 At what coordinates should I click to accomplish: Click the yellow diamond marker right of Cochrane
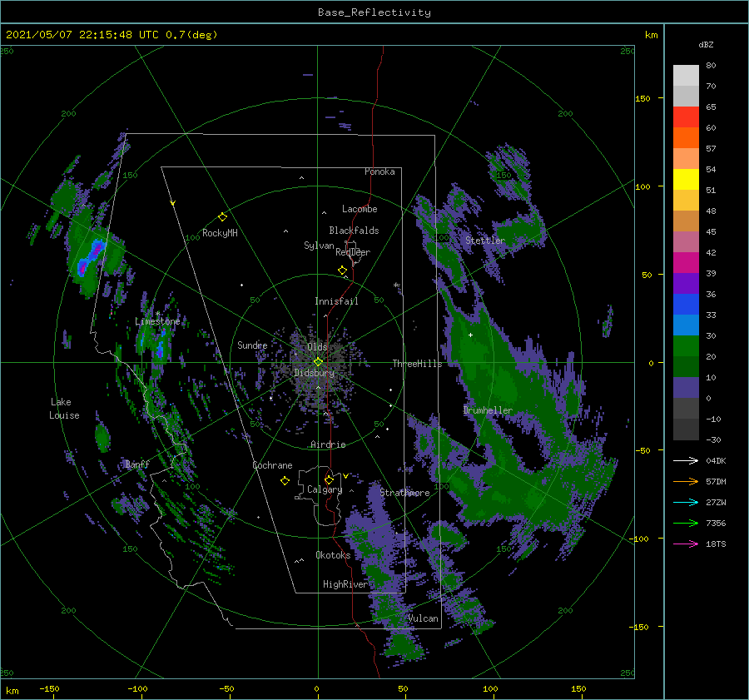[x=285, y=481]
